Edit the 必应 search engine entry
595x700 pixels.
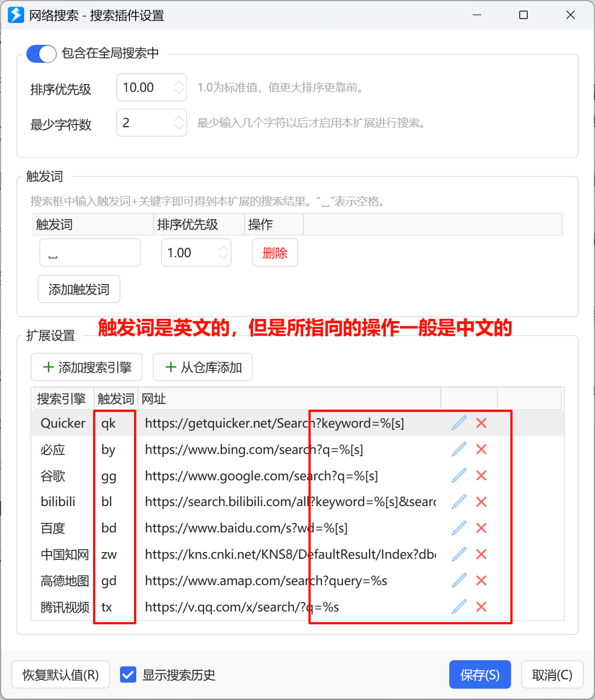tap(459, 449)
